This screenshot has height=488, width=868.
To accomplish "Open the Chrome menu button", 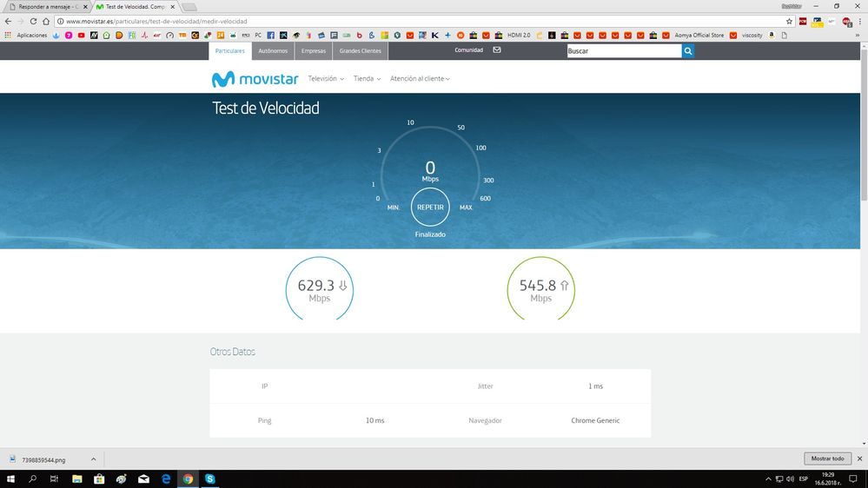I will point(859,21).
